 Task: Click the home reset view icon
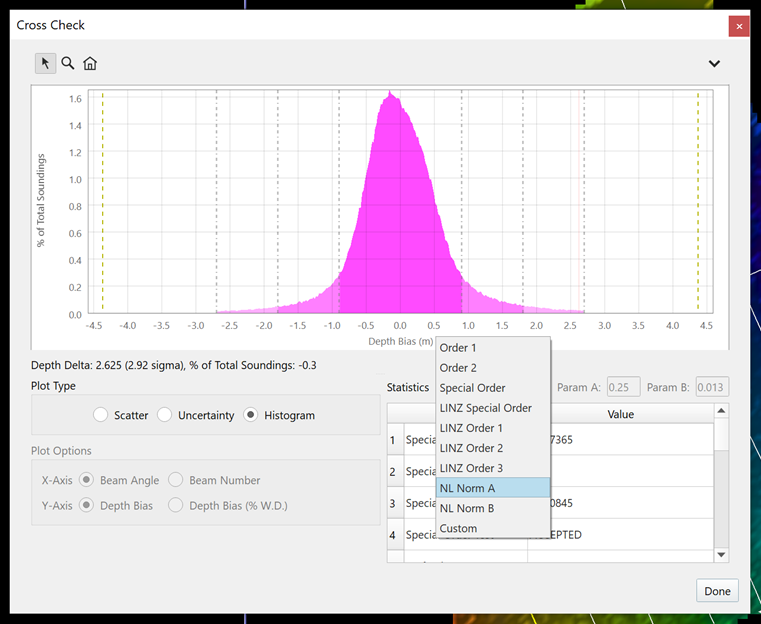90,64
